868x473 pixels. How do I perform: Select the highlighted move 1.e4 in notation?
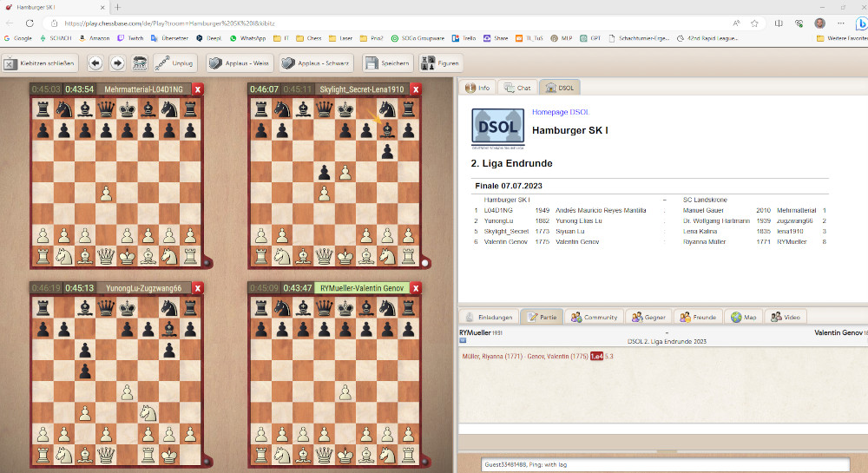click(x=596, y=356)
